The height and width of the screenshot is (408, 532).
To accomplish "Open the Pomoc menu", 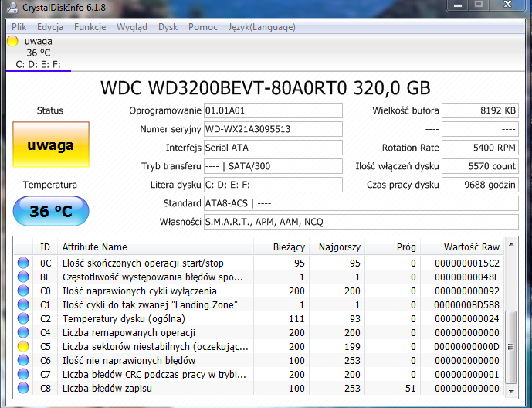I will 203,27.
